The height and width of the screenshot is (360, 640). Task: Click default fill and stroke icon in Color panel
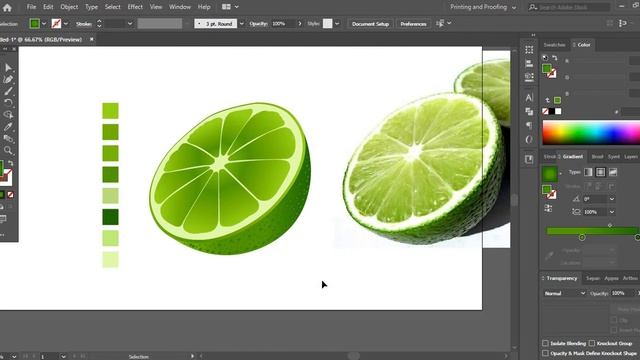pyautogui.click(x=545, y=58)
